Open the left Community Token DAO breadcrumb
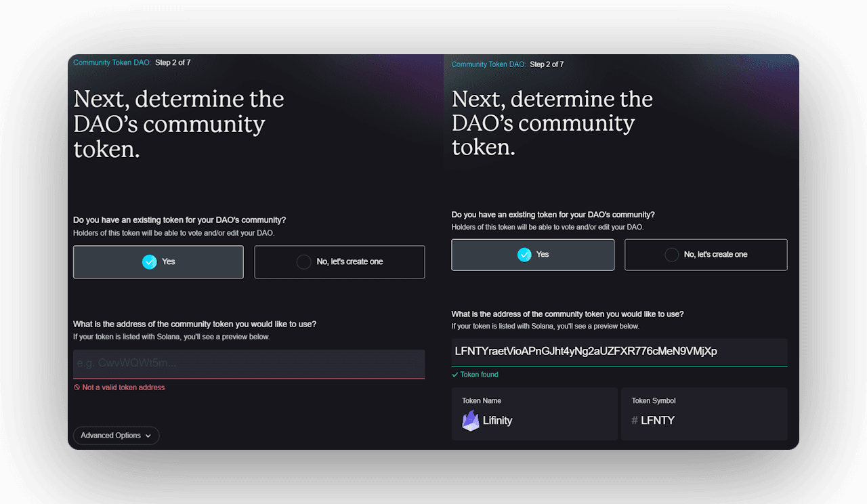The image size is (867, 504). (112, 62)
